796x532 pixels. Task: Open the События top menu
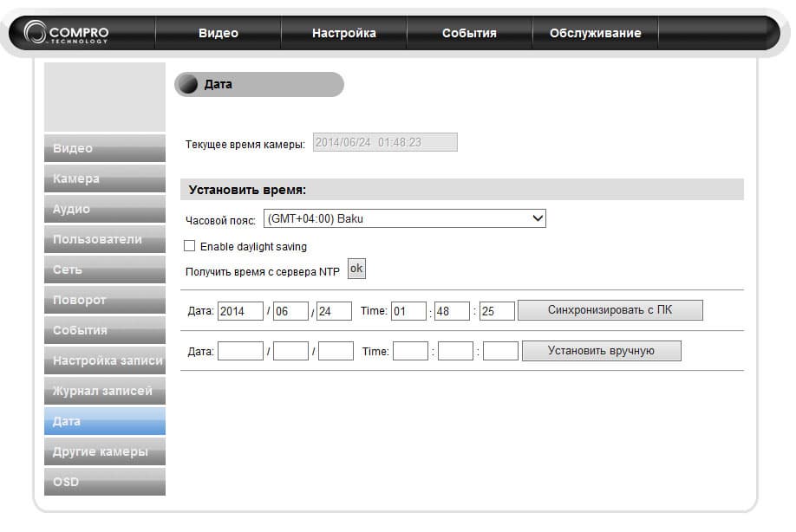click(469, 33)
